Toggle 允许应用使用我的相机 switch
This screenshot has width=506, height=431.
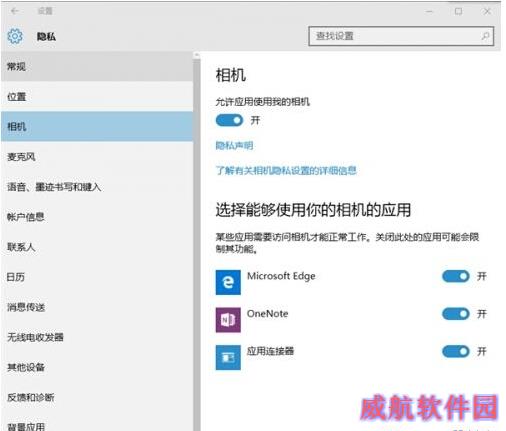pyautogui.click(x=229, y=120)
